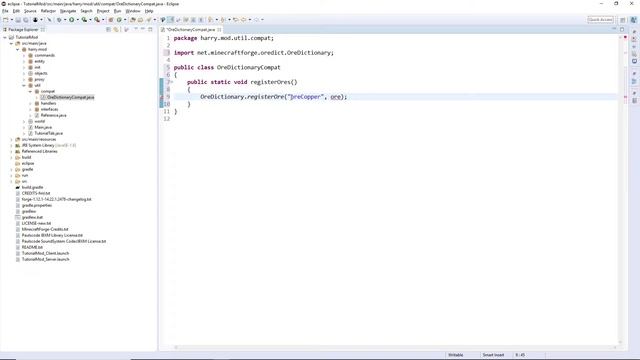Collapse the util package
Viewport: 640px width, 360px height.
(24, 85)
